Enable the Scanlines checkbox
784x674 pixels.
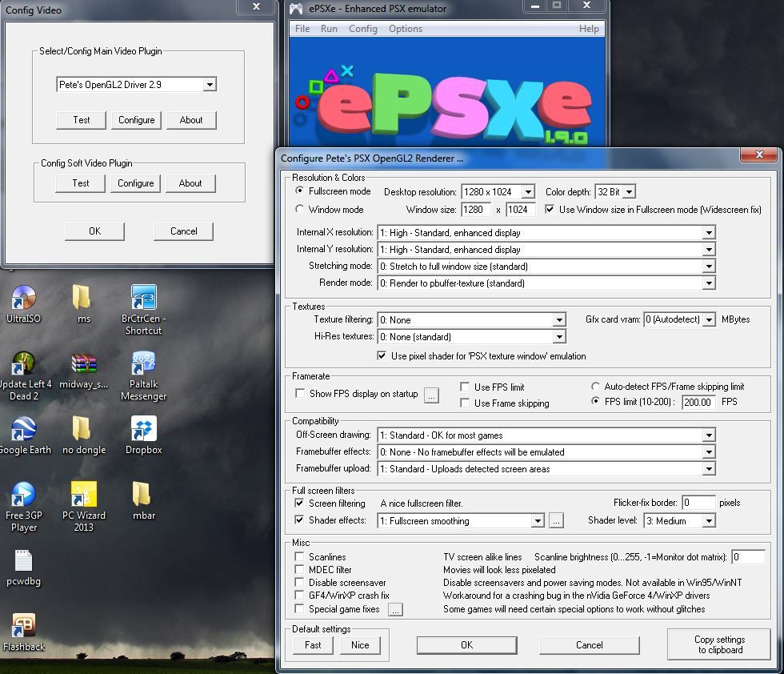click(300, 556)
